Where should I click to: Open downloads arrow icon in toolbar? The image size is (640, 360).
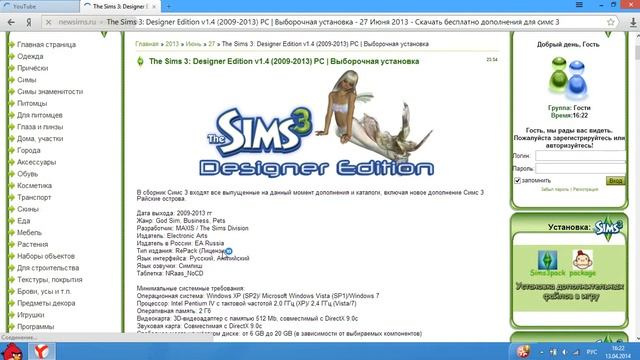click(x=633, y=22)
